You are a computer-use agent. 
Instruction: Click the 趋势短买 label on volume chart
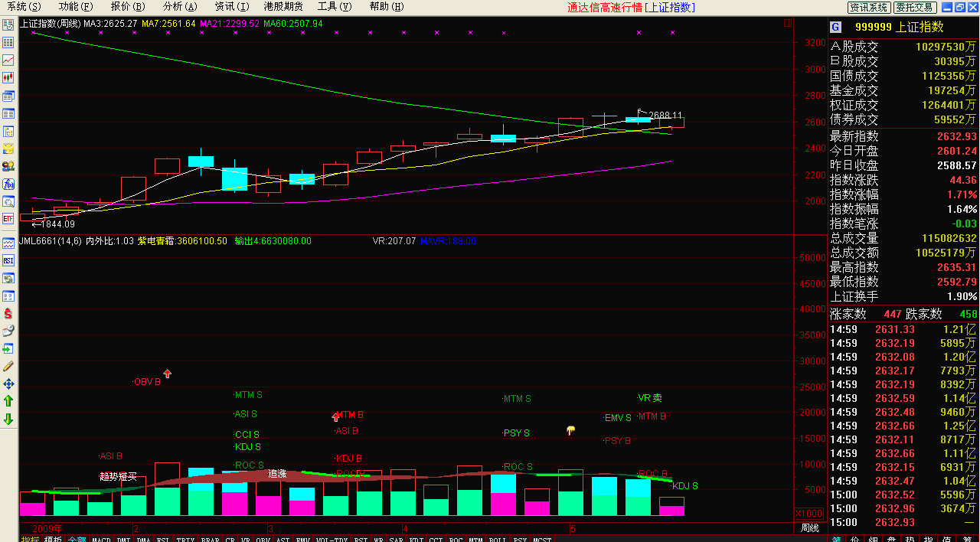(x=118, y=476)
